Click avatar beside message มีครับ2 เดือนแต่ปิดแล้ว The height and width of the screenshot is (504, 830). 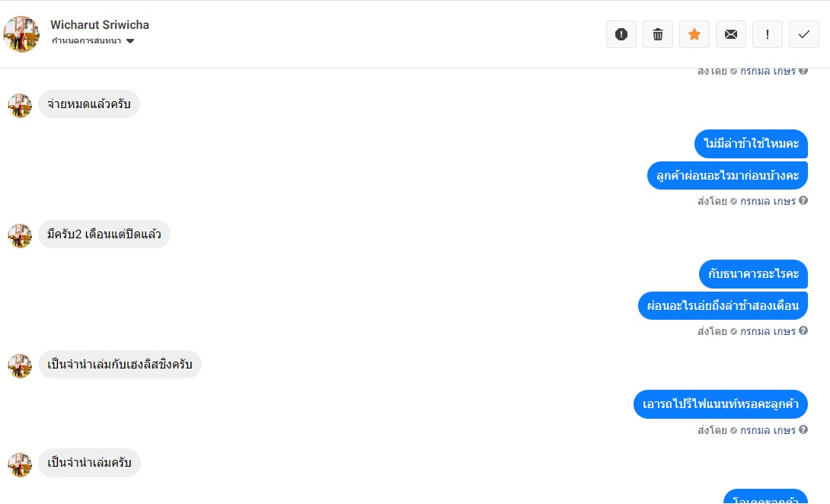(20, 235)
